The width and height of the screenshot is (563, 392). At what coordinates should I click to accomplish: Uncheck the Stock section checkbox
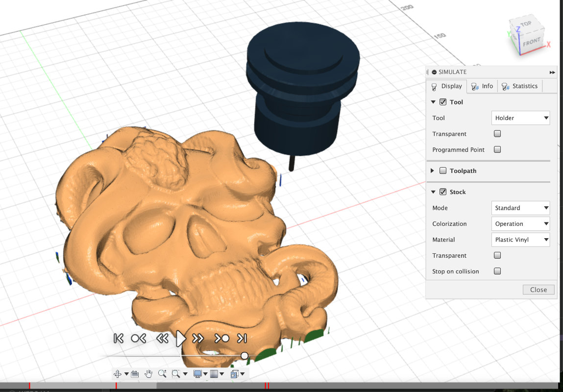pyautogui.click(x=443, y=192)
